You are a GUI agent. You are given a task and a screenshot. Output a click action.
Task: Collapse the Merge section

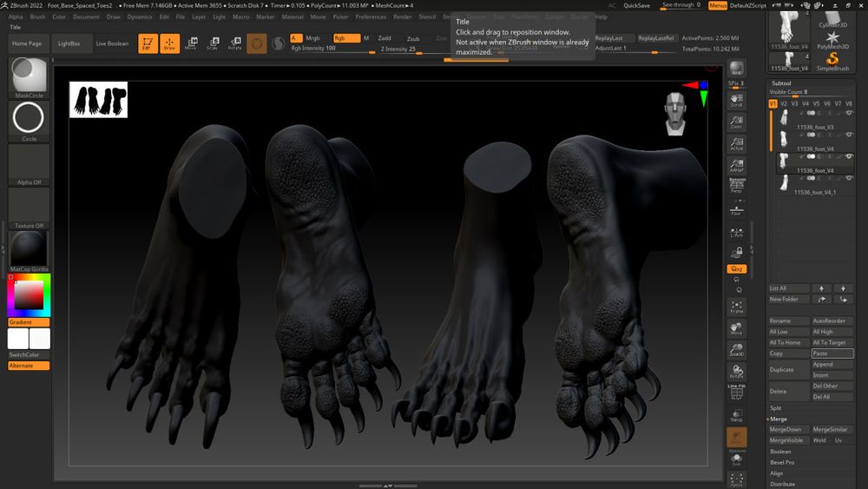click(x=778, y=420)
